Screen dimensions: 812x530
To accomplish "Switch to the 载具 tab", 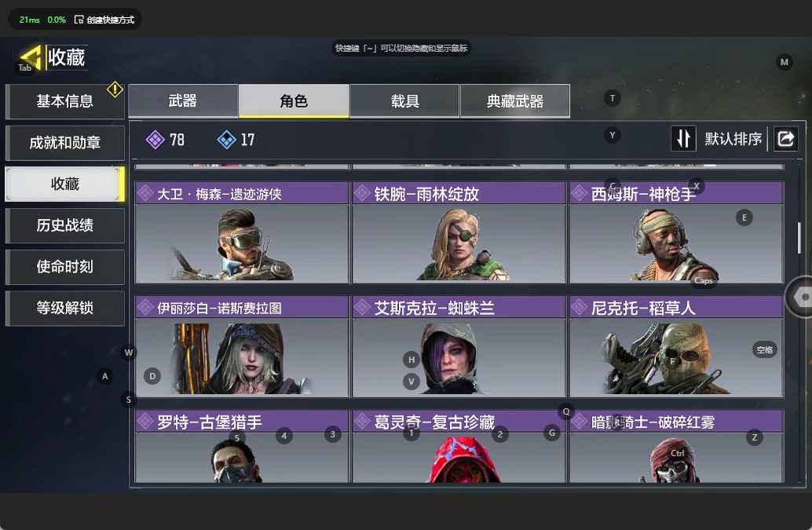I will coord(404,101).
